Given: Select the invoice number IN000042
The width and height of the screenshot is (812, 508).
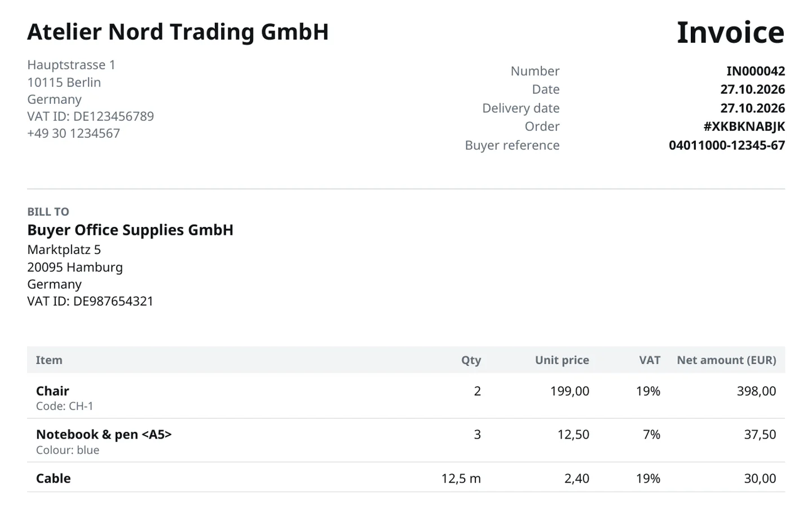Looking at the screenshot, I should (x=756, y=71).
